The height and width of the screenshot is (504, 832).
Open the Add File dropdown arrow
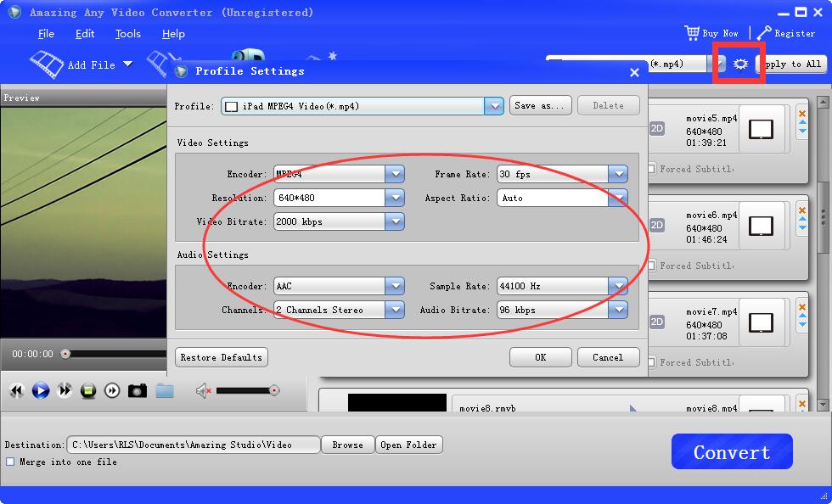click(128, 64)
